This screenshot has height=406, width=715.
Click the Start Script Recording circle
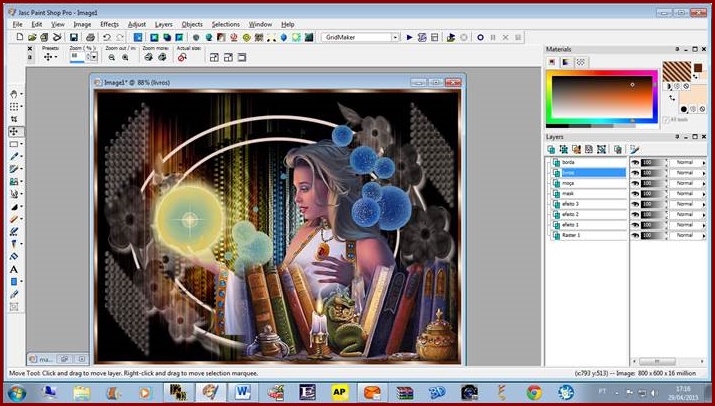tap(480, 37)
